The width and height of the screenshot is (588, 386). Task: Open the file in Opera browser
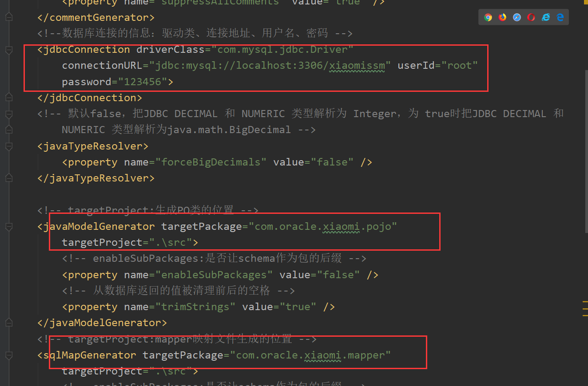(x=531, y=17)
